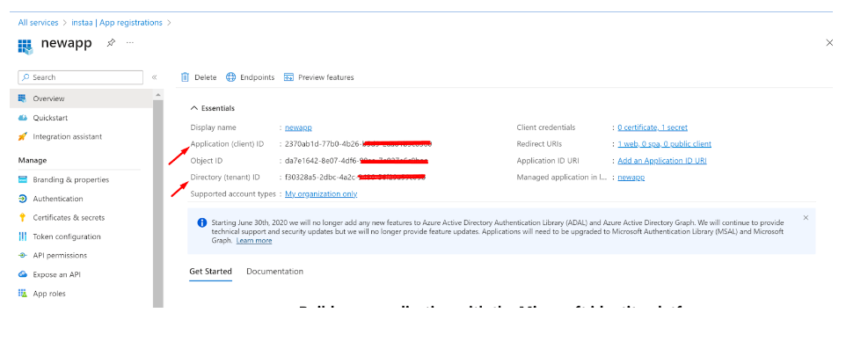Open Quickstart in the sidebar
Image resolution: width=868 pixels, height=349 pixels.
tap(50, 118)
